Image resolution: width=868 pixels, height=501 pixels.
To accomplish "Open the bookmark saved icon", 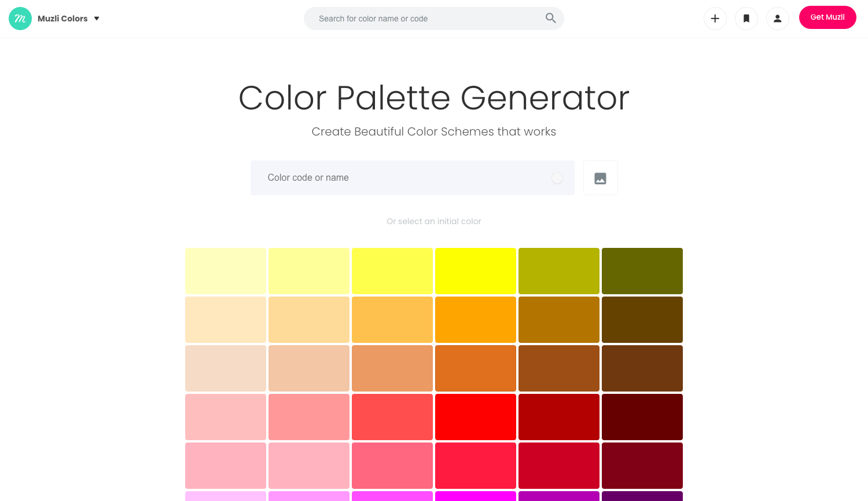I will [x=746, y=19].
